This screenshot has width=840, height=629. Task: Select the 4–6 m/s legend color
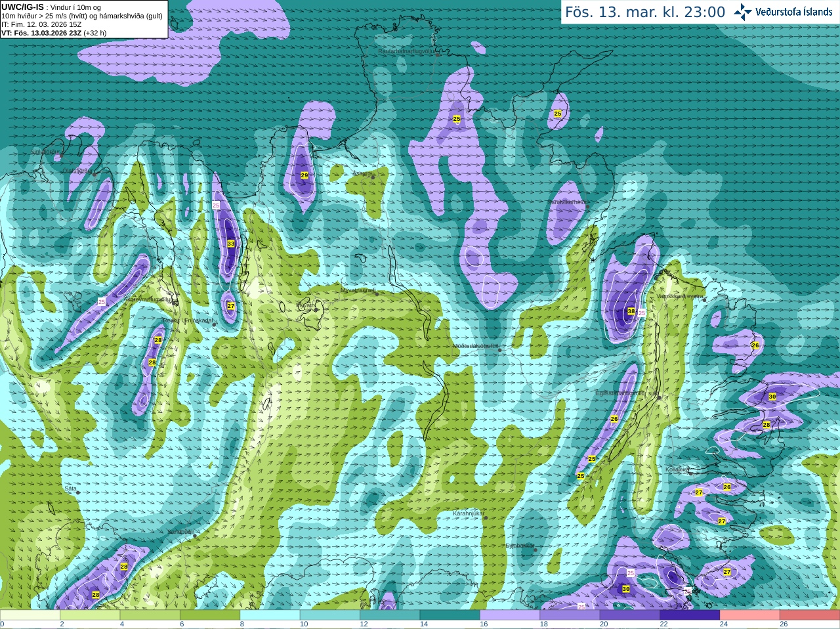(x=150, y=615)
